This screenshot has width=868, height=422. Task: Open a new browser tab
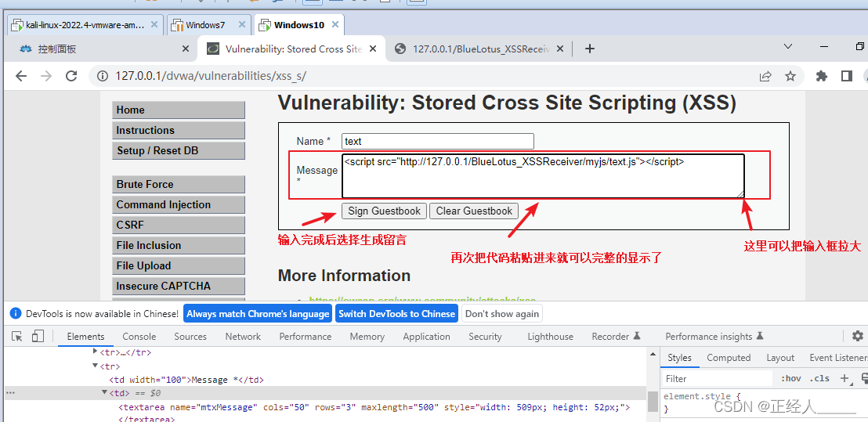coord(590,49)
